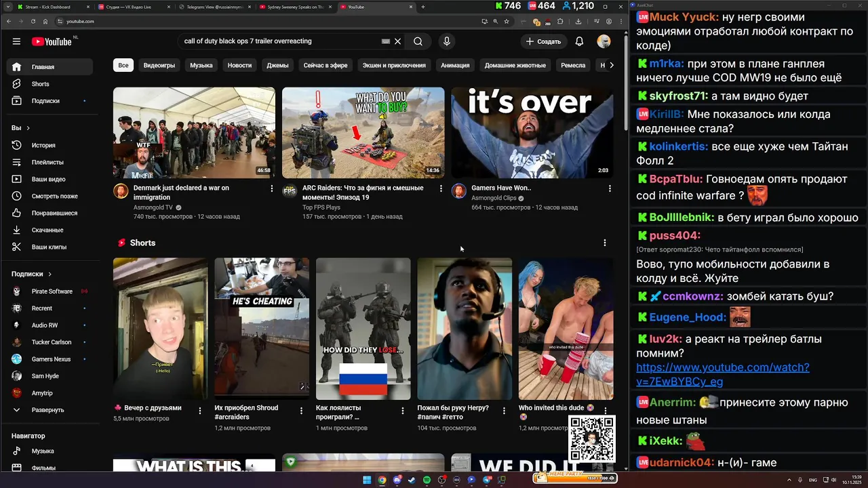Expand subscriptions list with Развернуть
This screenshot has height=488, width=868.
[x=50, y=410]
